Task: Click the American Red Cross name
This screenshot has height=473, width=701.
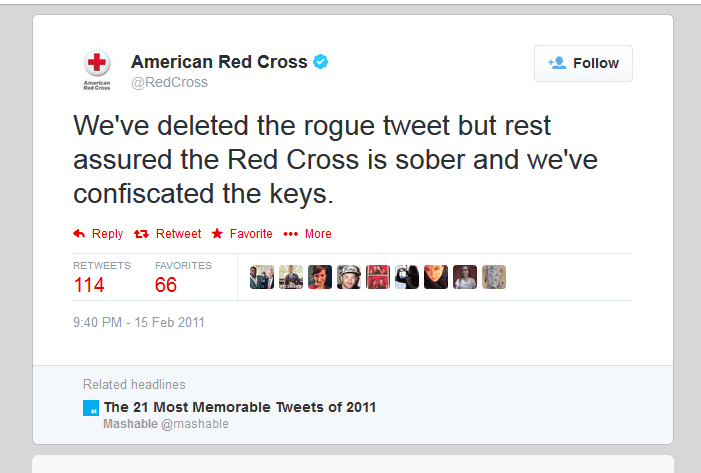Action: tap(219, 62)
